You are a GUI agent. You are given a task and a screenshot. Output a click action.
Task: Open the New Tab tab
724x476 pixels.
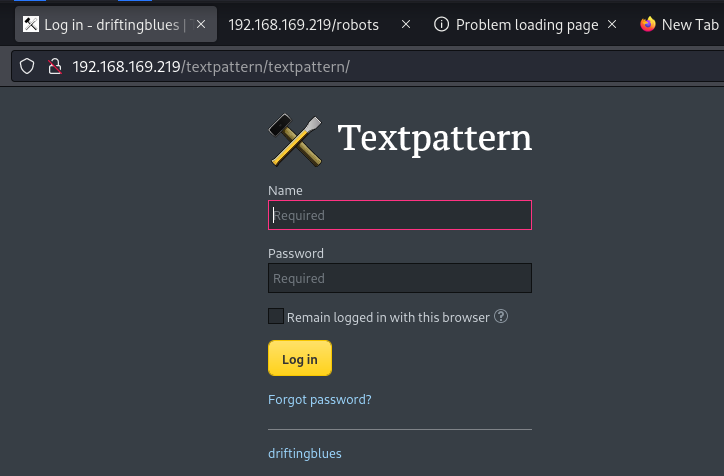coord(679,24)
